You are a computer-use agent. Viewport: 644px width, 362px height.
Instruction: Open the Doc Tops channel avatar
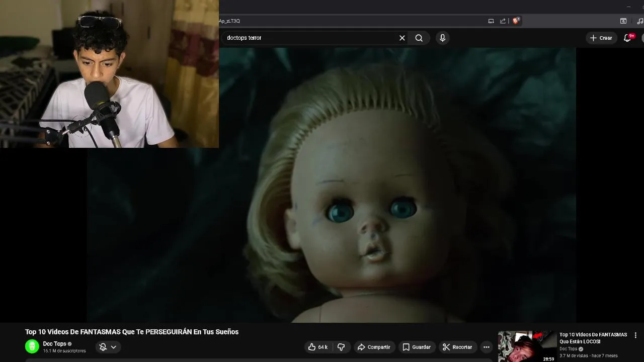[32, 346]
